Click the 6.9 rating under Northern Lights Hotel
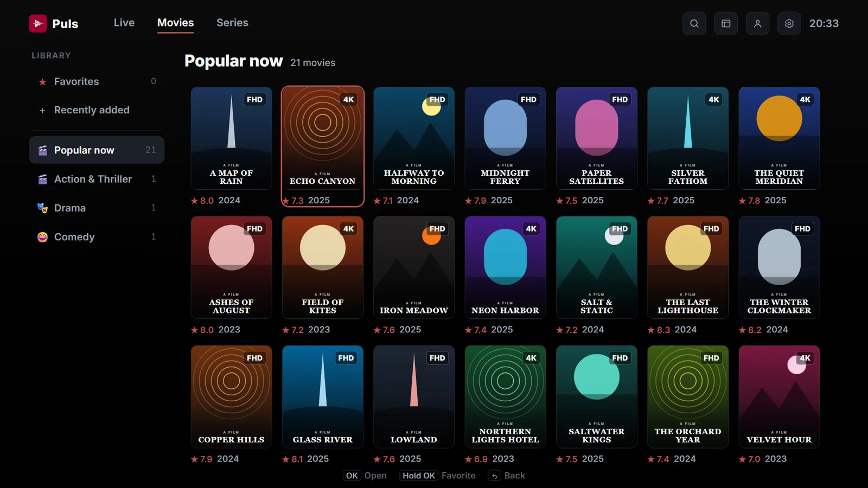The height and width of the screenshot is (488, 868). click(476, 459)
